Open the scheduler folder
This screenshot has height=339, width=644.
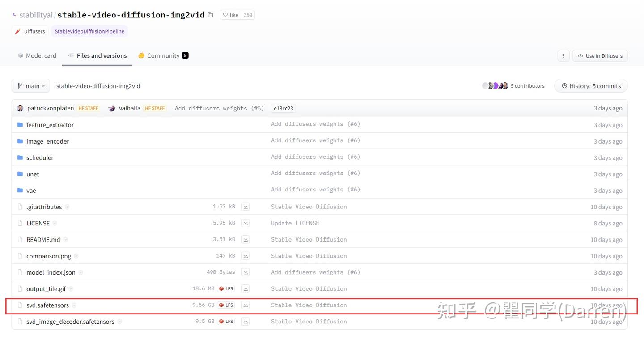point(40,158)
